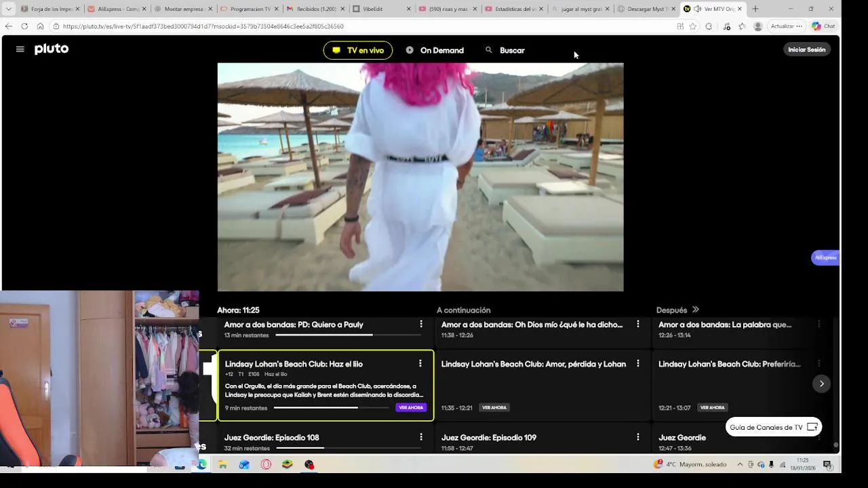Open a new browser tab
This screenshot has width=868, height=488.
(755, 9)
